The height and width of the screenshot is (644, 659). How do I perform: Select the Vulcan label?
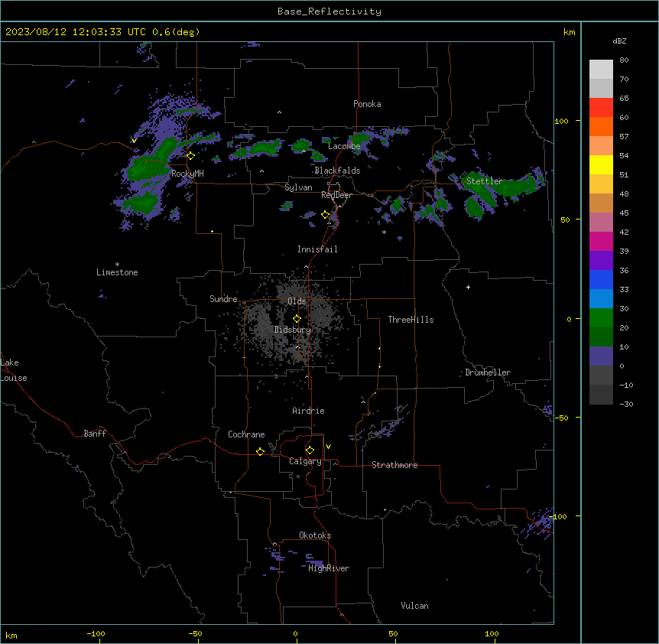point(414,606)
